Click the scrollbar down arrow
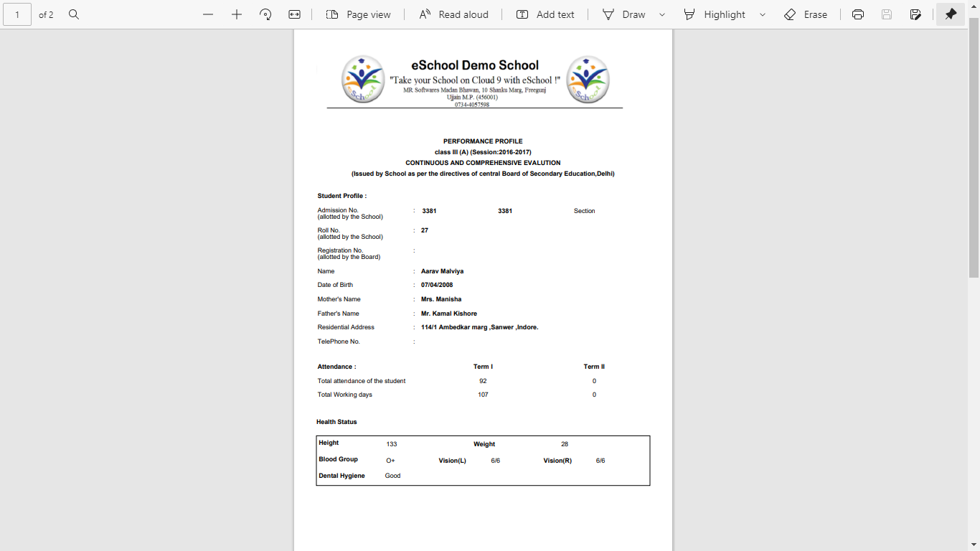The width and height of the screenshot is (980, 551). point(974,545)
